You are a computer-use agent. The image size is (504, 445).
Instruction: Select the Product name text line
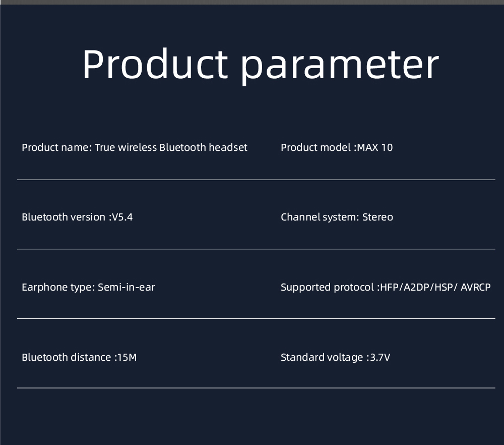[x=135, y=147]
